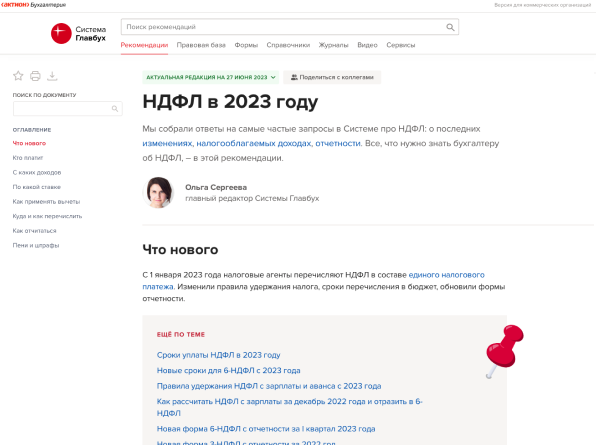
Task: Jump to Как отчитаться section
Action: pos(34,231)
